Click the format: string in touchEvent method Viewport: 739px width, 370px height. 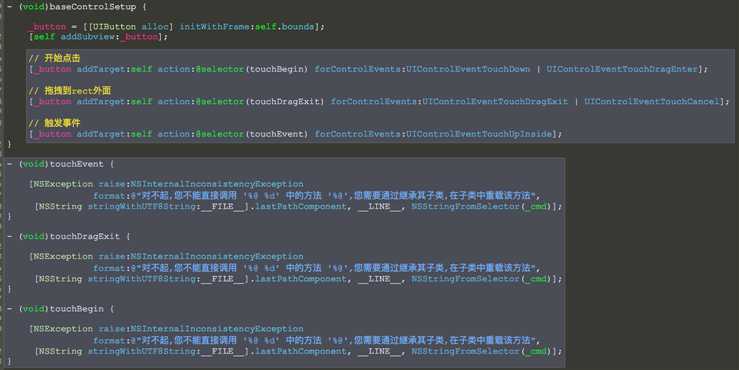(316, 195)
